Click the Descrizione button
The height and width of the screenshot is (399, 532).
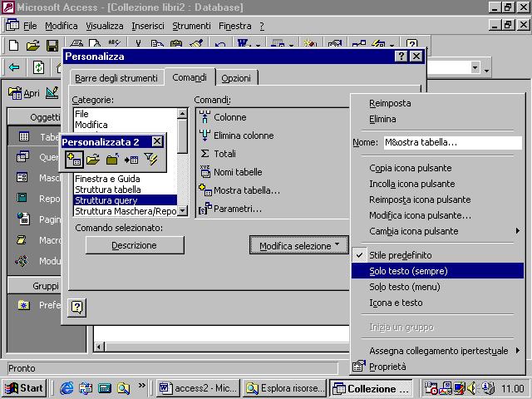click(x=135, y=245)
